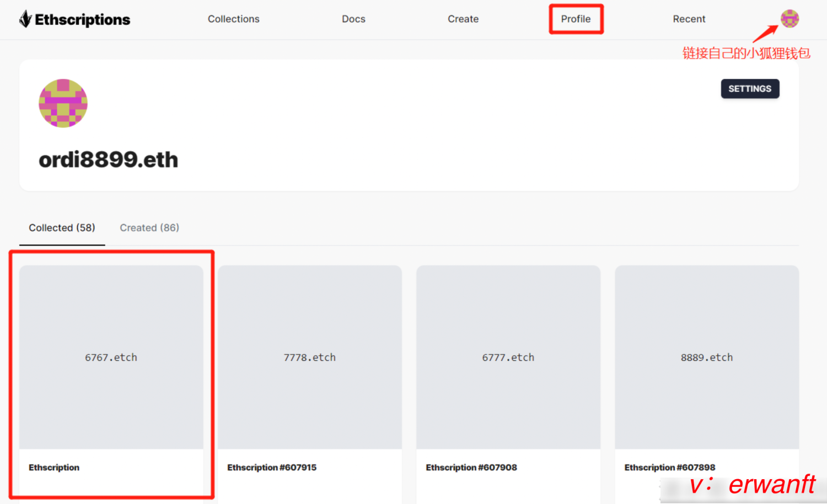
Task: Open the 7778.etch card thumbnail
Action: [x=310, y=357]
